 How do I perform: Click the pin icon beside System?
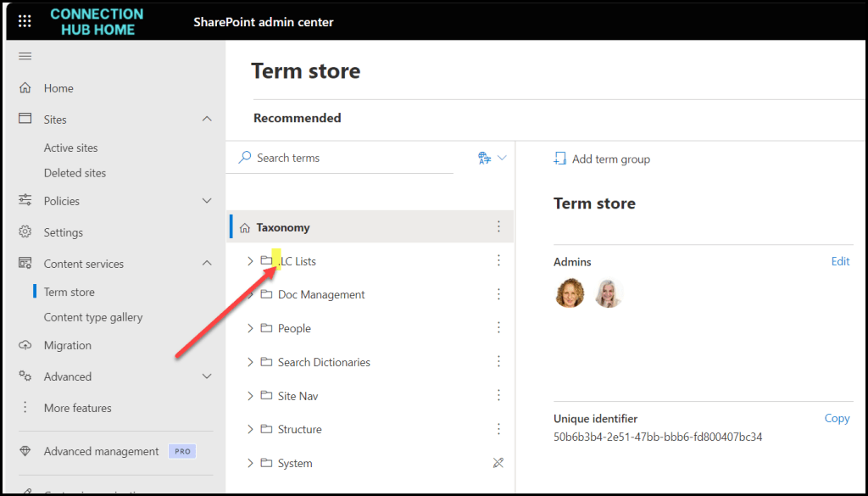coord(498,463)
